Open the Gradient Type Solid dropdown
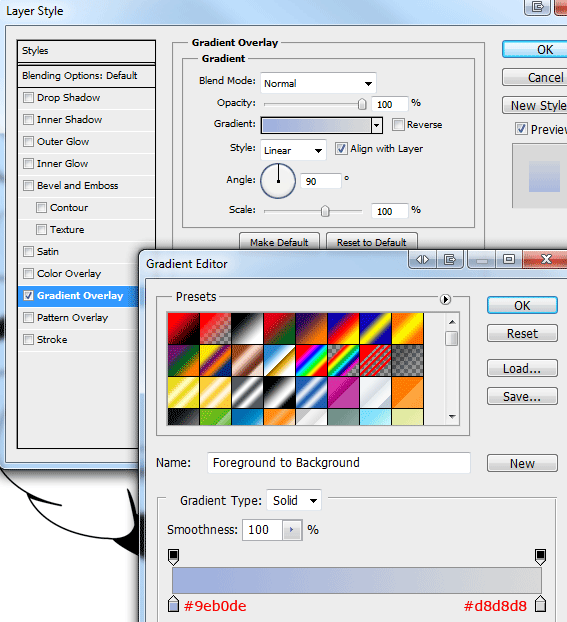This screenshot has width=567, height=622. (x=294, y=500)
